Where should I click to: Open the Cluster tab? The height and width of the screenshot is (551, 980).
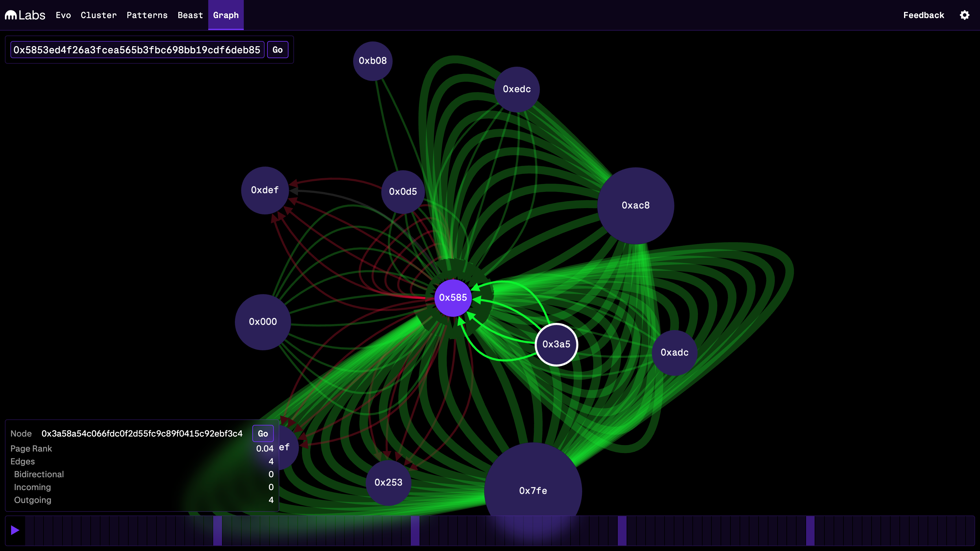coord(99,15)
